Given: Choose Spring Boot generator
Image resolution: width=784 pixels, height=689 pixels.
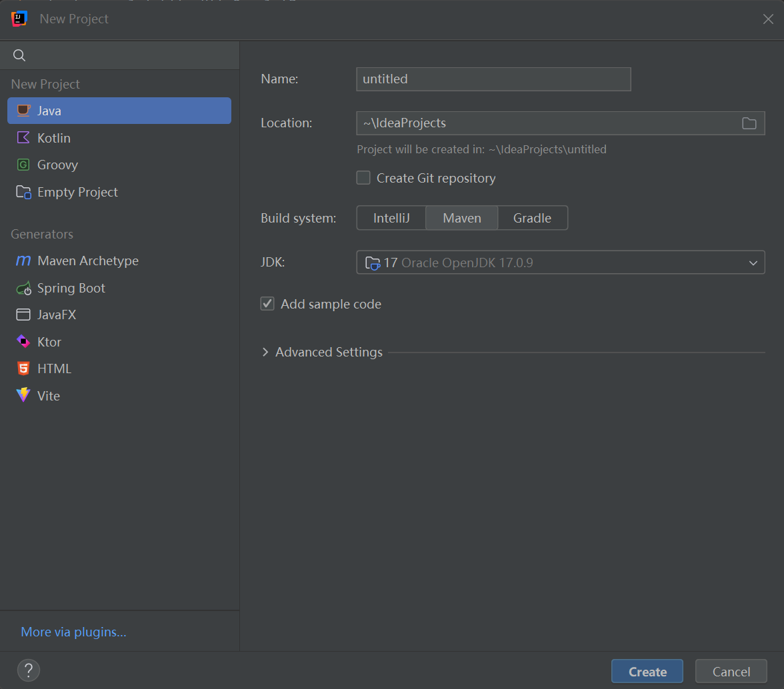Looking at the screenshot, I should tap(119, 288).
